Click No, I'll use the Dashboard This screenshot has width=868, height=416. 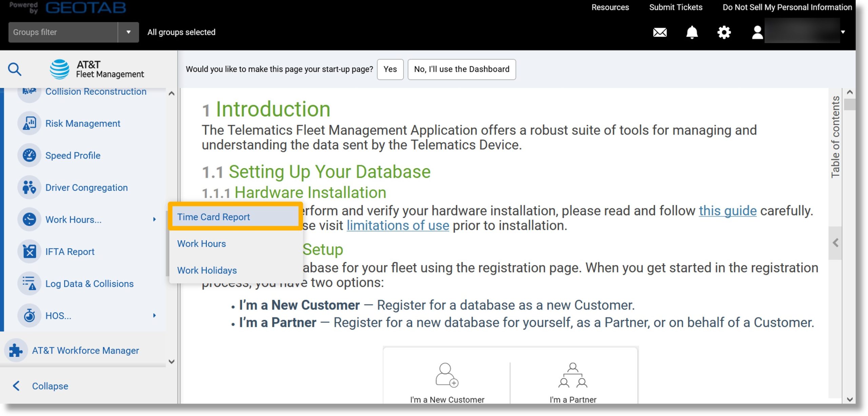pyautogui.click(x=461, y=69)
